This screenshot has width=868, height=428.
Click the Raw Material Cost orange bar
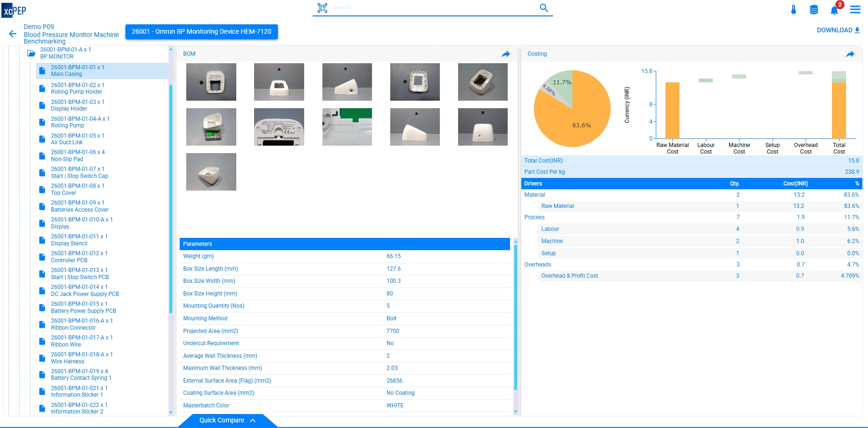tap(672, 111)
